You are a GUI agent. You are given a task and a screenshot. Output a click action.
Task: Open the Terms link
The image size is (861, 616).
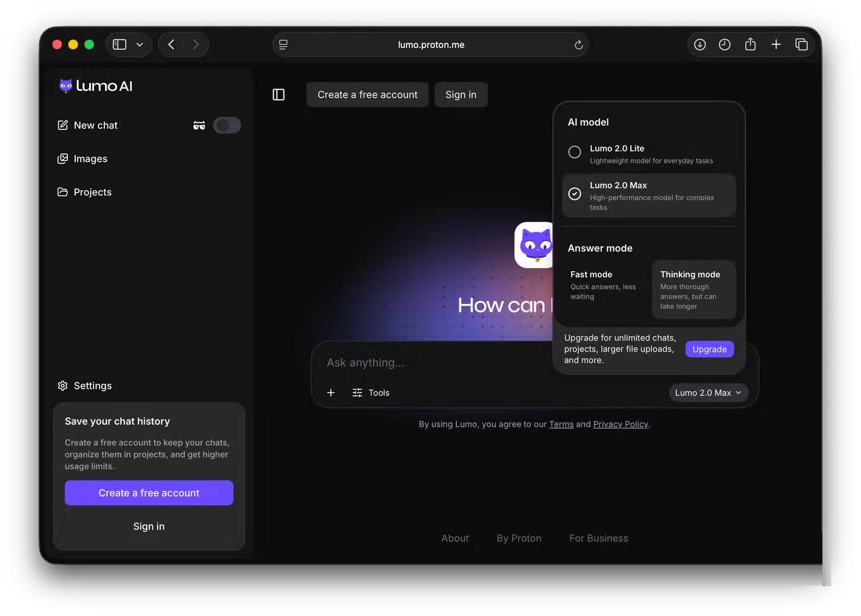(561, 424)
